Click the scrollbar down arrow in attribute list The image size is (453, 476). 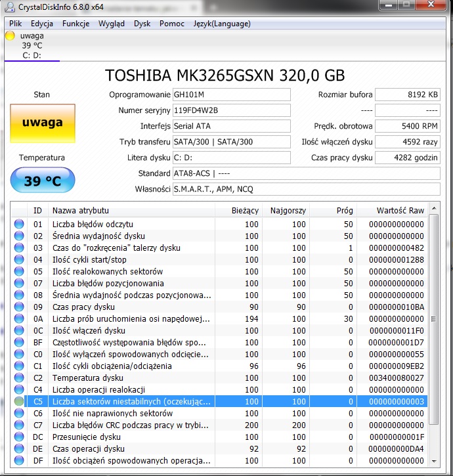coord(434,462)
